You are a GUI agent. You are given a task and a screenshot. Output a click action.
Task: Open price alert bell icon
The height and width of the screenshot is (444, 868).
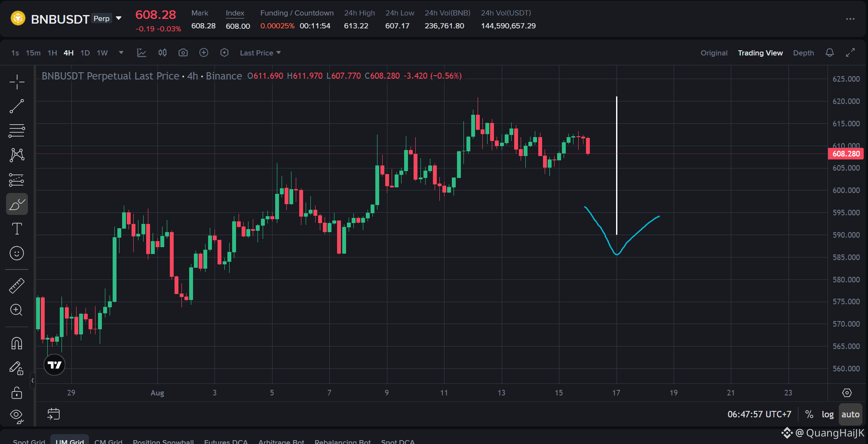point(830,52)
